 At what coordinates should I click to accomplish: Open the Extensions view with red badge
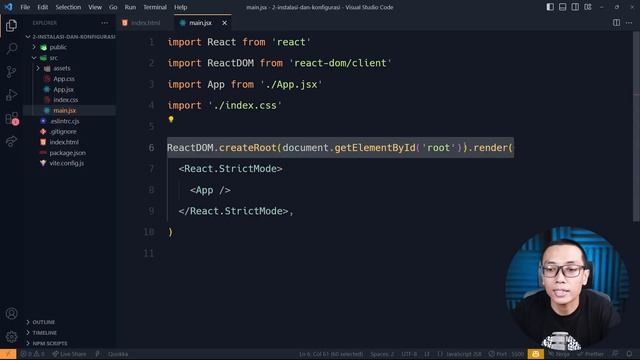(x=11, y=118)
